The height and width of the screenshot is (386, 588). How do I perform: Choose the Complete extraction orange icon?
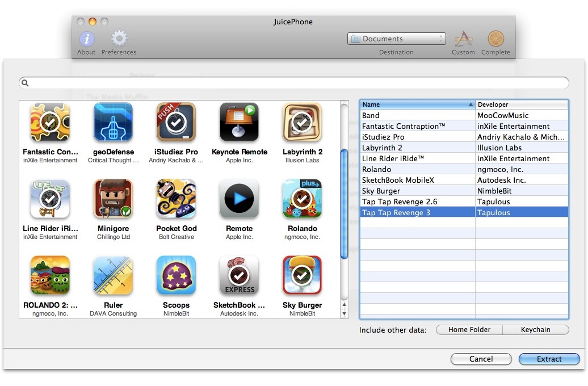pyautogui.click(x=495, y=43)
